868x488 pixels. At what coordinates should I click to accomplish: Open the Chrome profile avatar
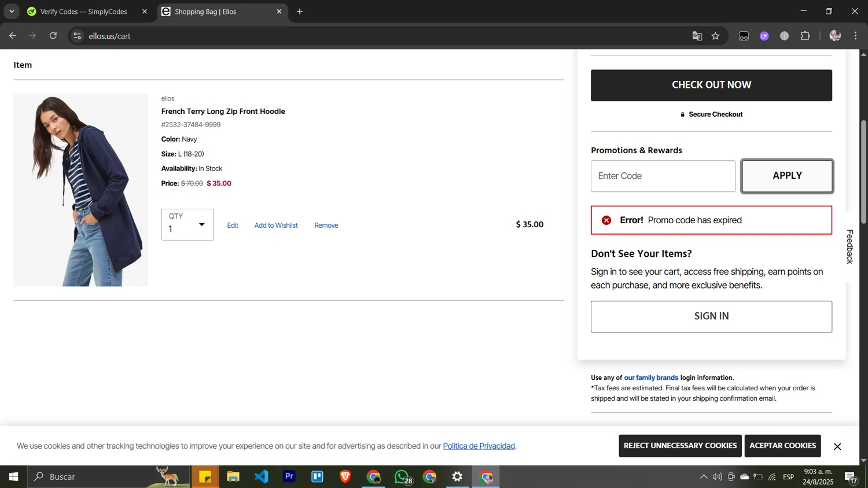tap(835, 36)
